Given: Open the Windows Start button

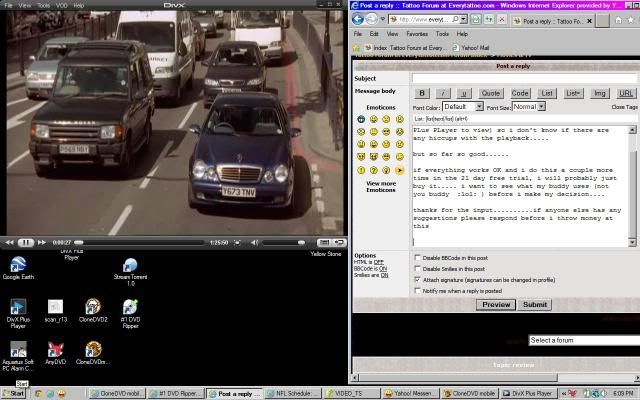Looking at the screenshot, I should click(14, 393).
